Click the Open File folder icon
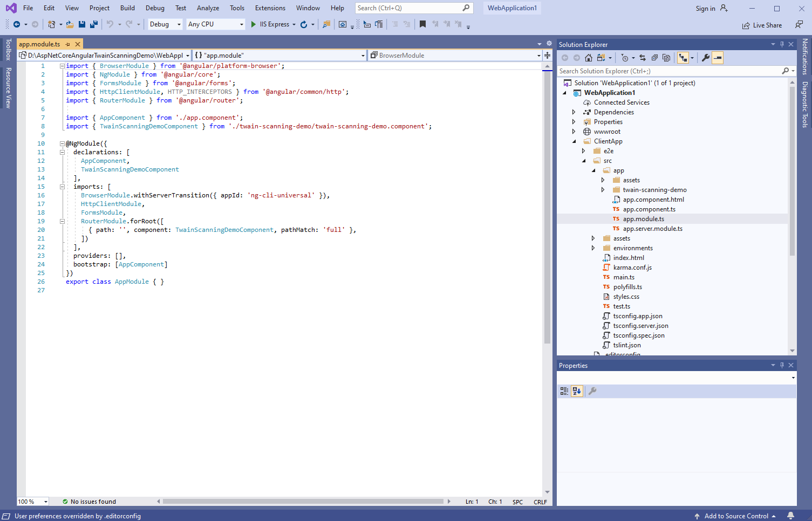This screenshot has height=521, width=812. (70, 24)
